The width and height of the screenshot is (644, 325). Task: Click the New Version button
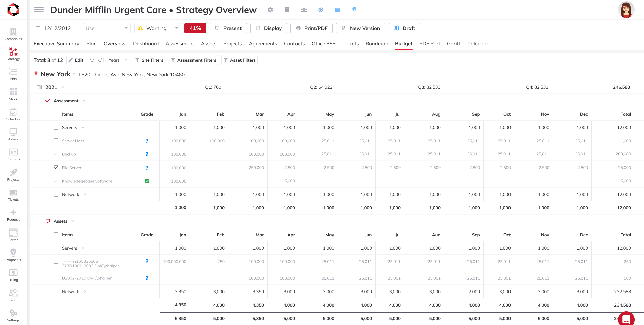coord(361,28)
